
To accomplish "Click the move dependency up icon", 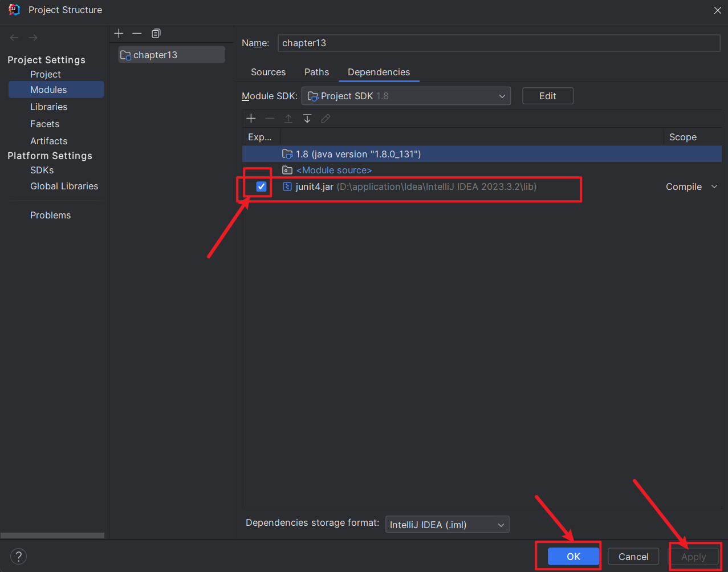I will click(288, 118).
